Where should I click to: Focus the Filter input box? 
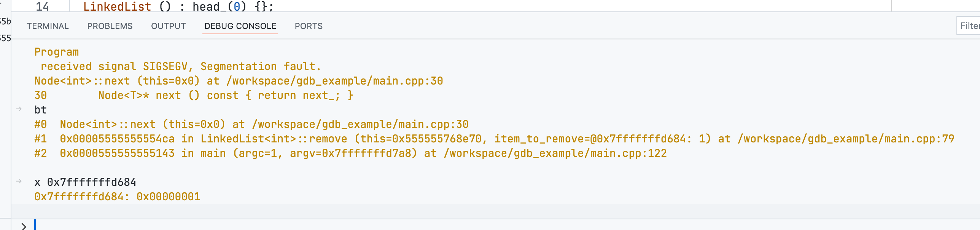(x=968, y=26)
